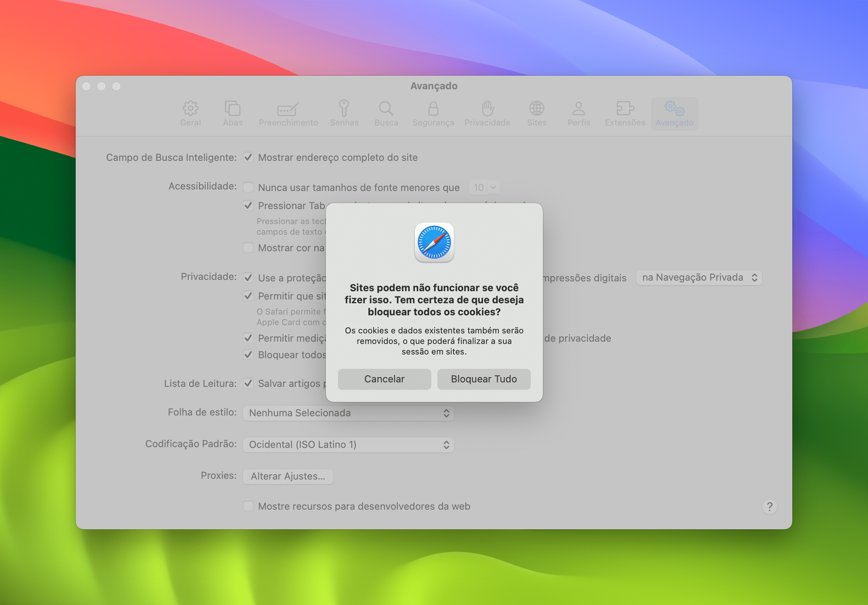Click the Lista de Leitura label
This screenshot has height=605, width=868.
[x=200, y=384]
